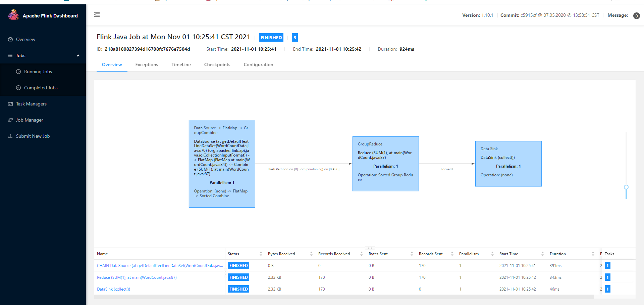Sort table by Start Time
This screenshot has width=644, height=305.
(x=543, y=254)
